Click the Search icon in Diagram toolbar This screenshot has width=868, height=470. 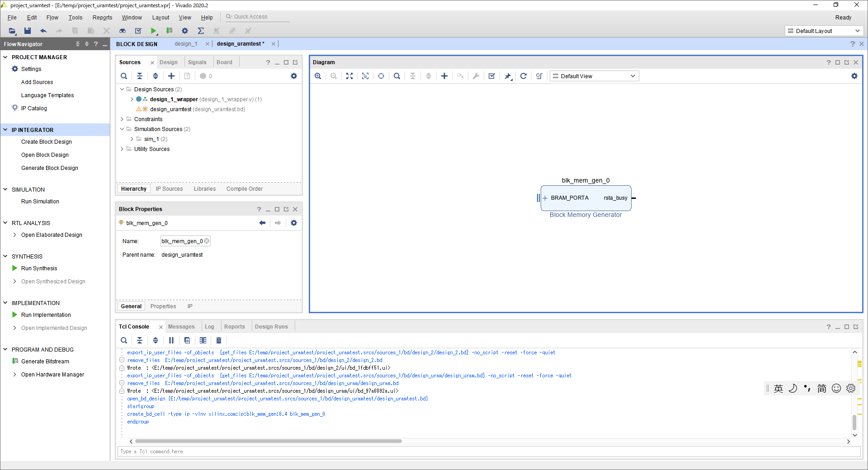click(x=397, y=76)
